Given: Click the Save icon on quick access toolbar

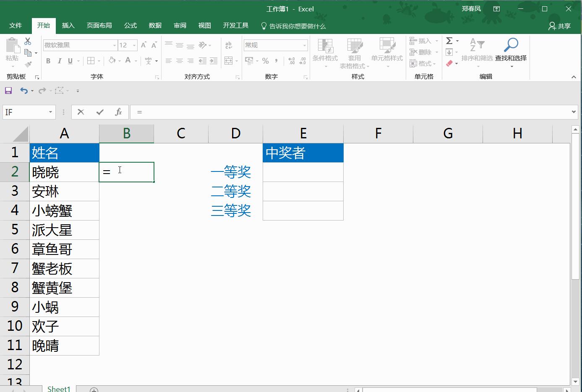Looking at the screenshot, I should point(8,90).
